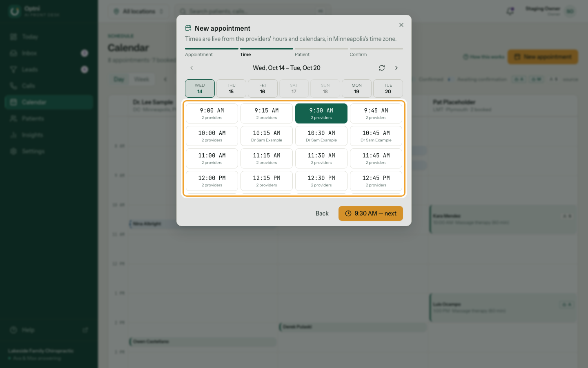
Task: Pick the 10:00 AM time slot
Action: [212, 136]
